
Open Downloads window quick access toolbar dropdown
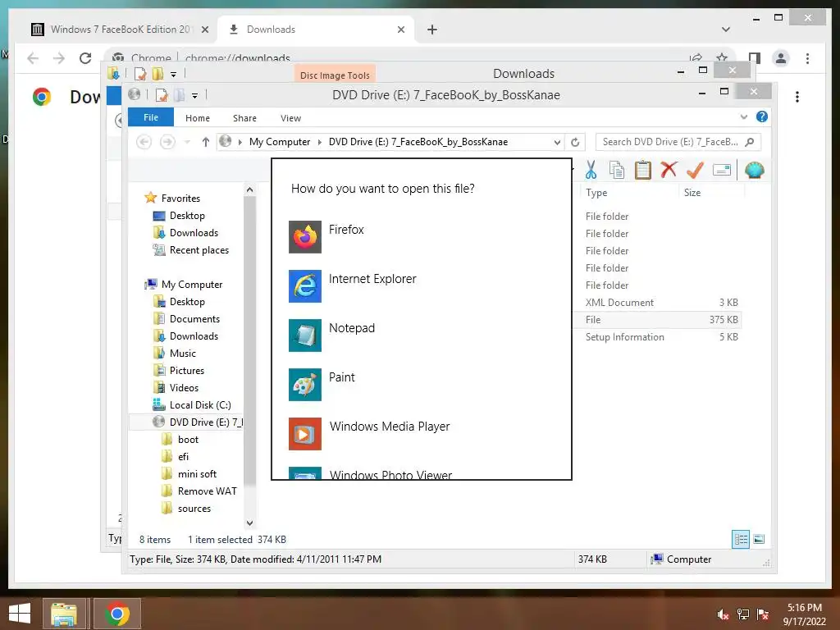[173, 75]
